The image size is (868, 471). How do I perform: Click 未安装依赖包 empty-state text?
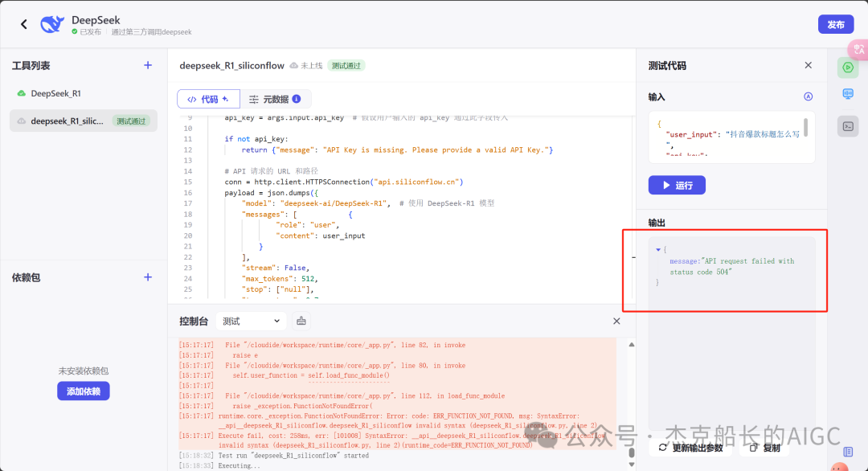tap(83, 371)
